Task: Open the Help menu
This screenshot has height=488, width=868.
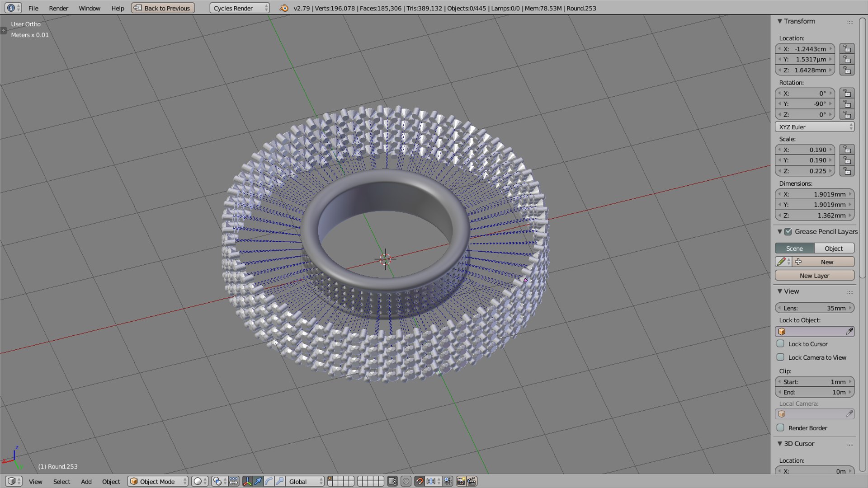Action: pos(118,8)
